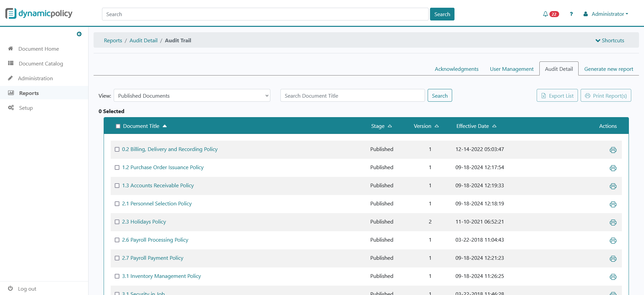Expand the Shortcuts panel

pos(610,40)
